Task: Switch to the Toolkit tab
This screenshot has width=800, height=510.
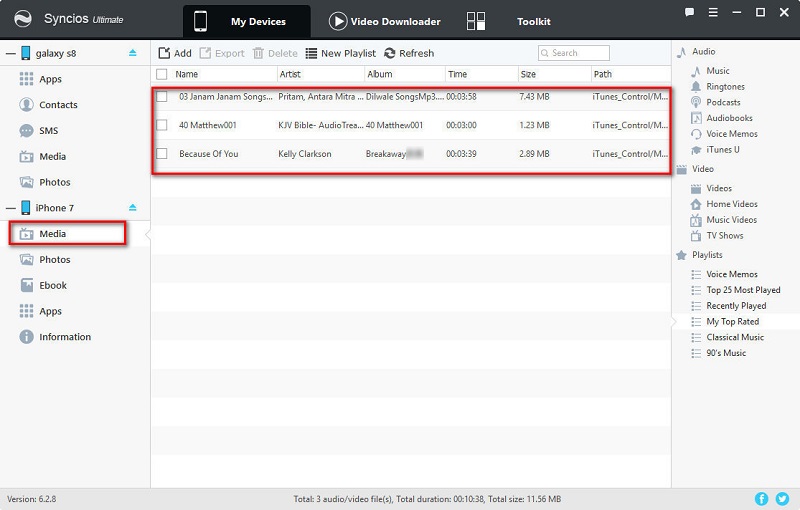Action: (x=509, y=21)
